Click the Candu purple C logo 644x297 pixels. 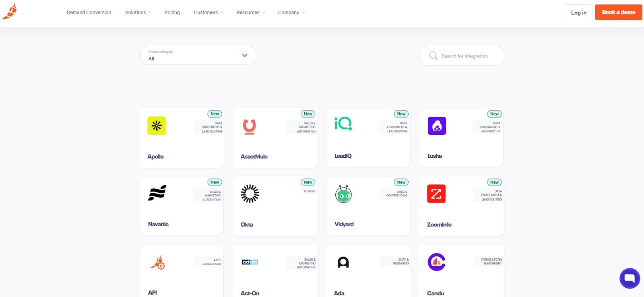pos(436,262)
